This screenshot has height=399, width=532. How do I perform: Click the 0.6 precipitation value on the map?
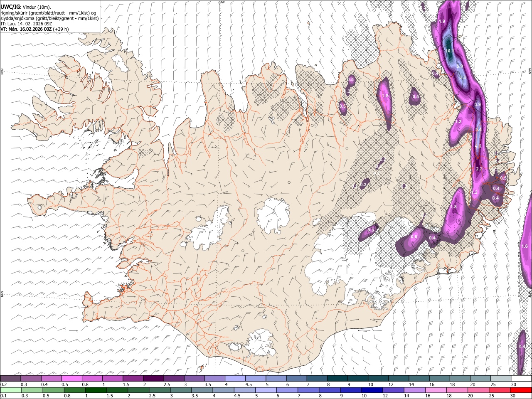414,236
